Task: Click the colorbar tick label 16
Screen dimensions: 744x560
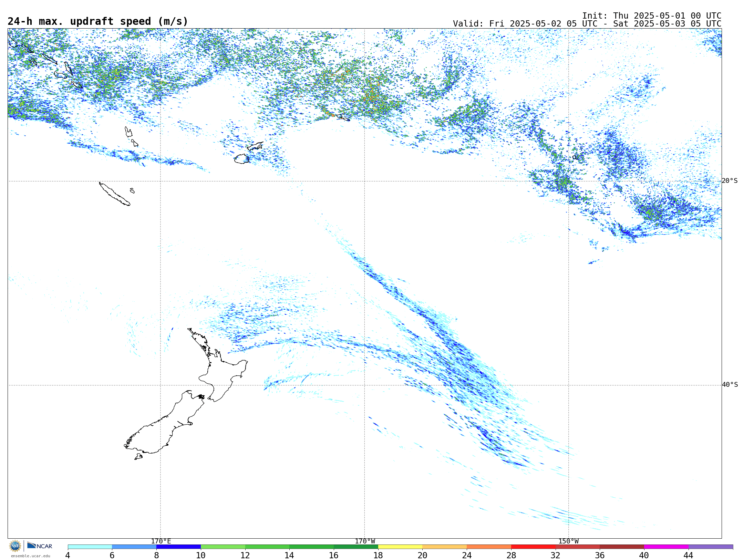Action: coord(334,556)
